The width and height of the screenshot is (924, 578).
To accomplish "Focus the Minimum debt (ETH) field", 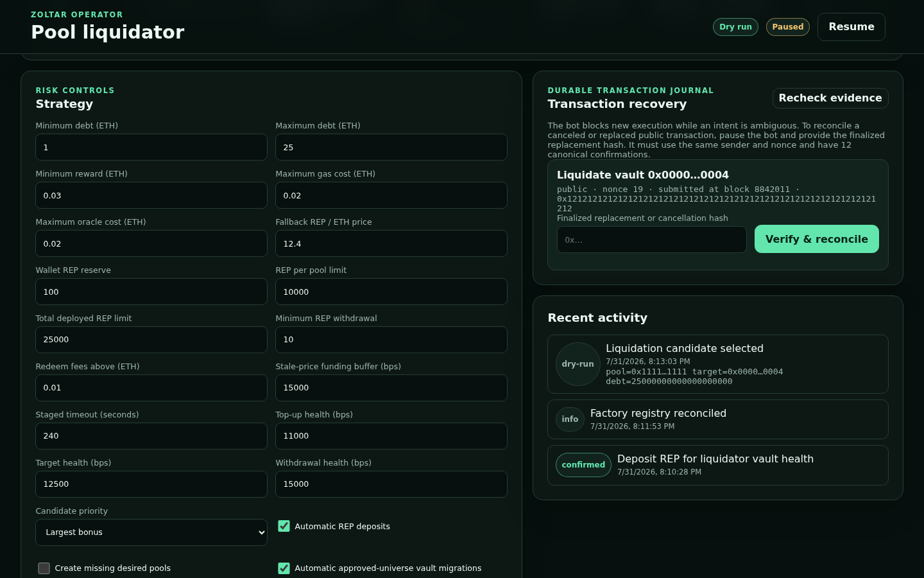I will pos(151,147).
